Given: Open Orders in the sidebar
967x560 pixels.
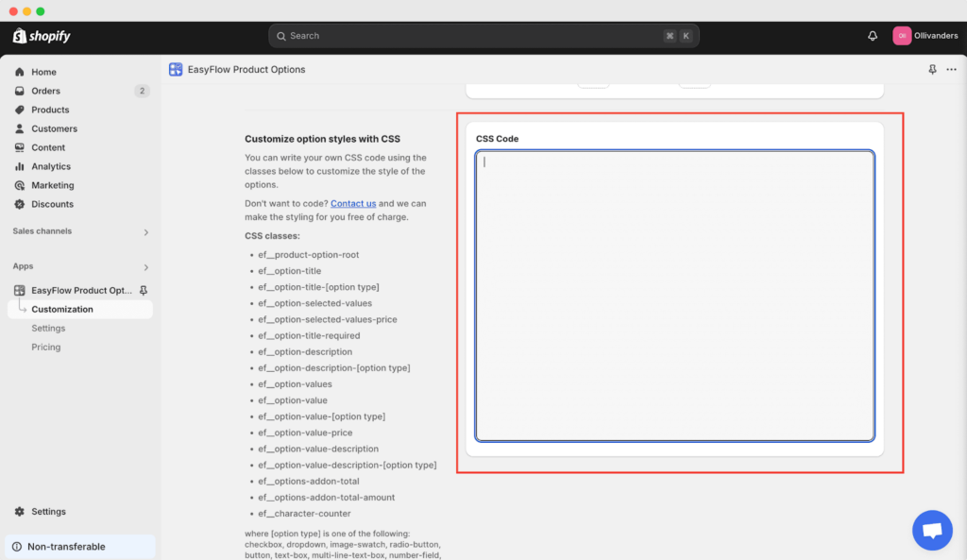Looking at the screenshot, I should (x=45, y=91).
